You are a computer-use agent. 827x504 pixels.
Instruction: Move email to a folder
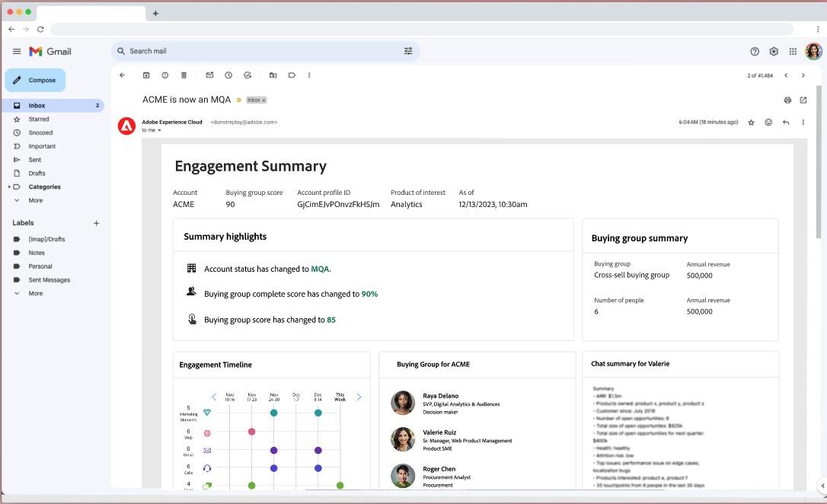click(273, 75)
